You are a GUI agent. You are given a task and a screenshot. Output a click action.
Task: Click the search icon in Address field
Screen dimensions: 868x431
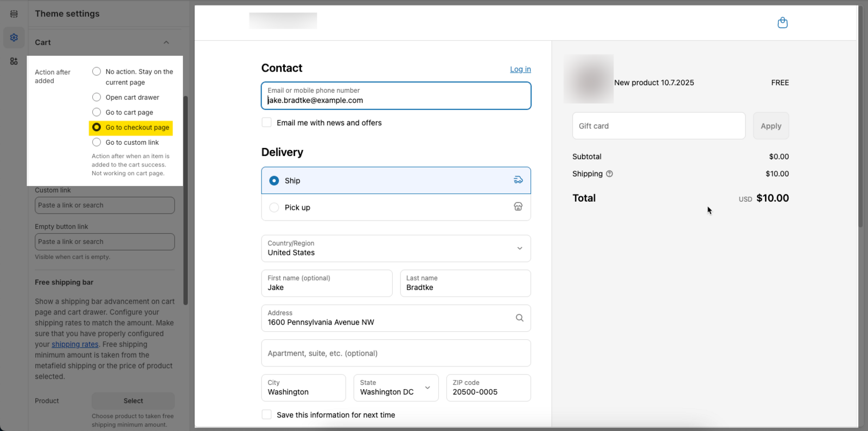[x=519, y=318]
